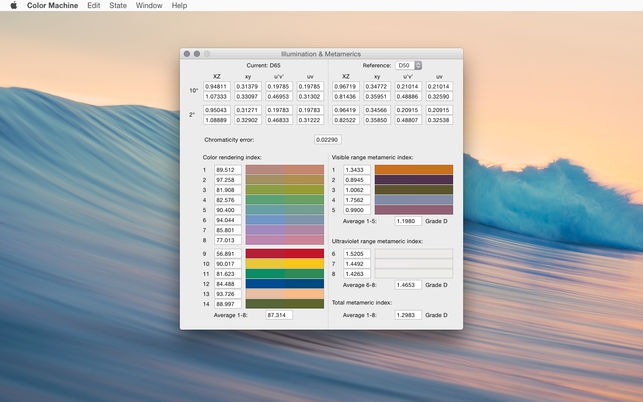
Task: Click the color rendering value 94.044
Action: 228,220
